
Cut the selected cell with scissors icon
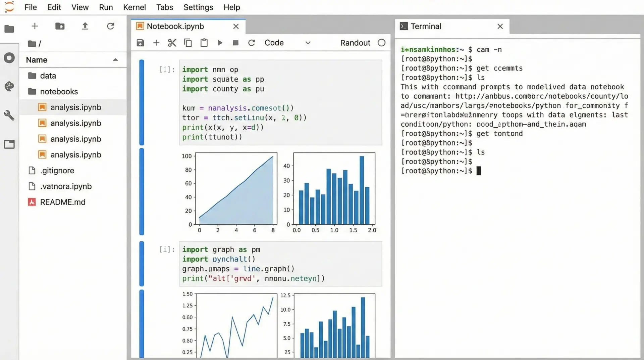tap(172, 43)
